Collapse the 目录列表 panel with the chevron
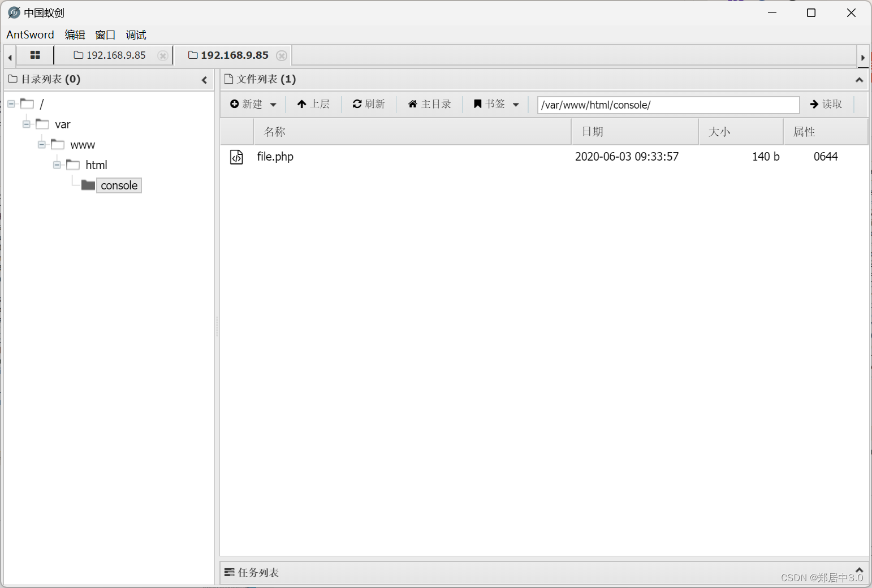The image size is (872, 588). point(204,80)
